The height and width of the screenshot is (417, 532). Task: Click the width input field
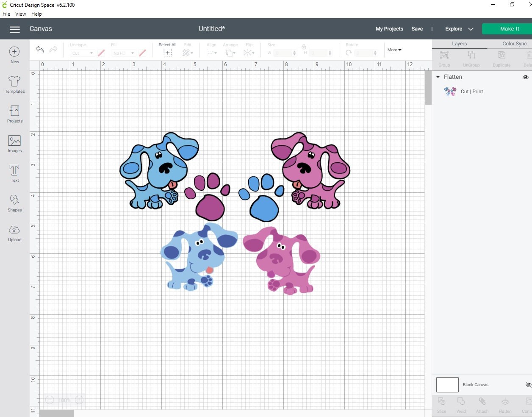[x=283, y=53]
